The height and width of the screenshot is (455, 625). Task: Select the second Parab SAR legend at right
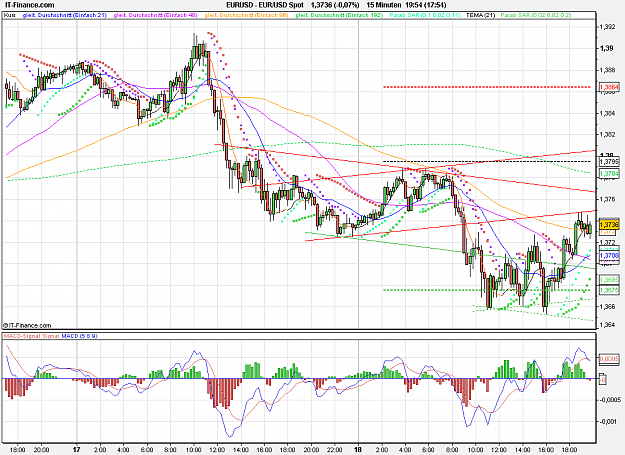pos(536,15)
